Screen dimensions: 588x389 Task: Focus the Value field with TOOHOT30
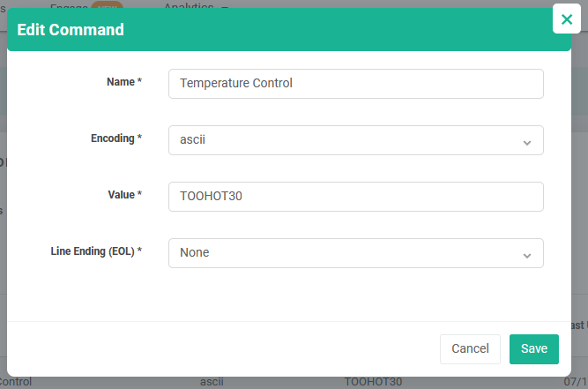pos(355,197)
